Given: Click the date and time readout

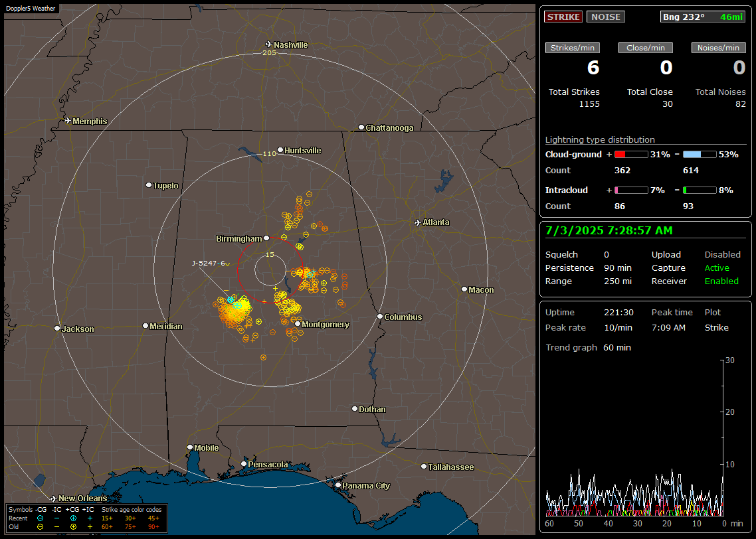Looking at the screenshot, I should [609, 231].
